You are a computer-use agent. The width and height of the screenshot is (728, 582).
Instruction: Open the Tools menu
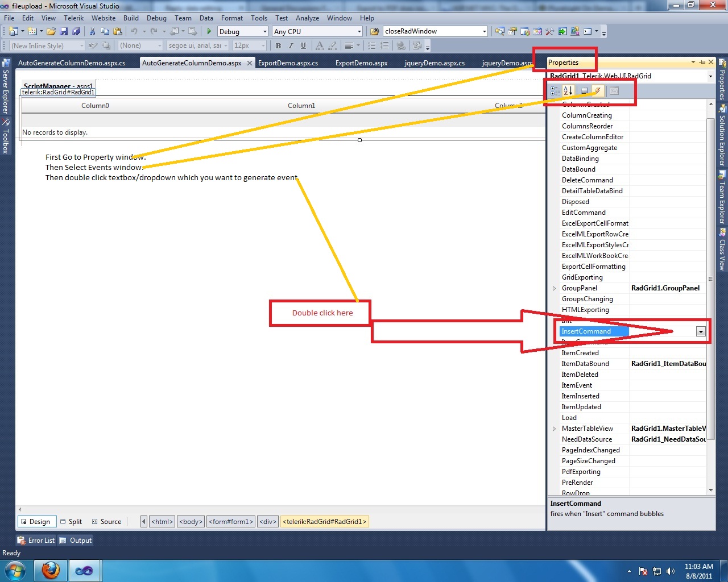click(x=259, y=18)
